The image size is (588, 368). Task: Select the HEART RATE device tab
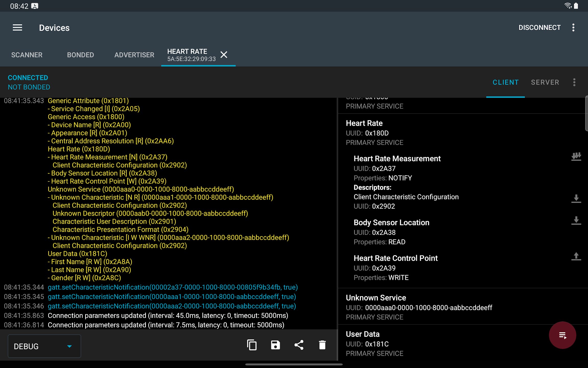point(191,55)
